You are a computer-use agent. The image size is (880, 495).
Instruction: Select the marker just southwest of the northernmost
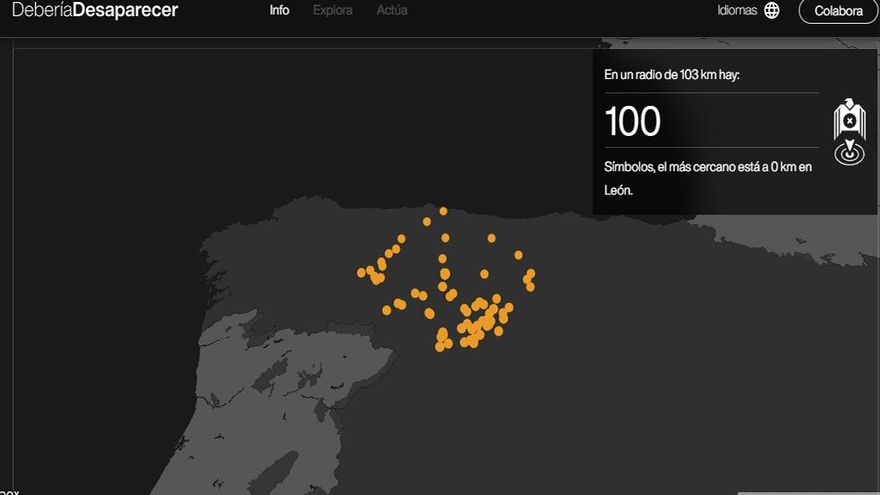click(x=427, y=221)
